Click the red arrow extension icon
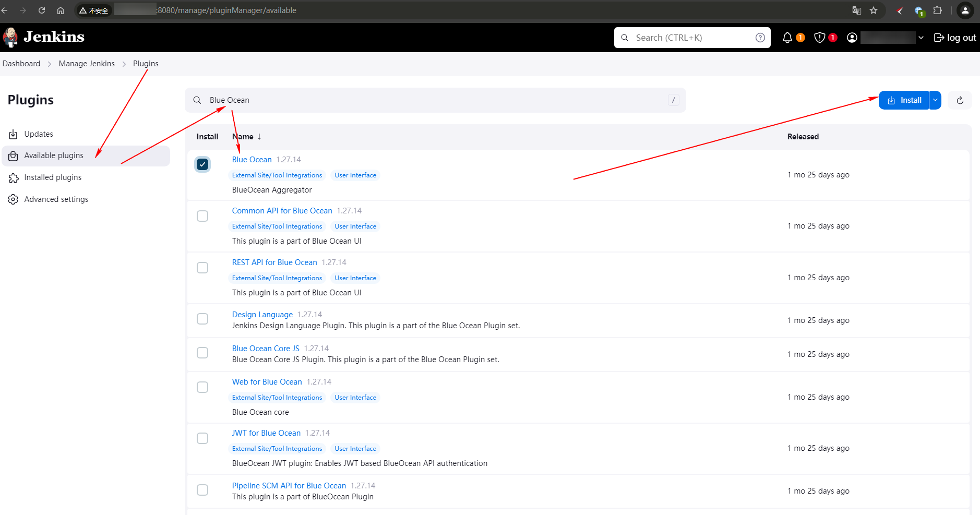The height and width of the screenshot is (515, 980). tap(900, 10)
